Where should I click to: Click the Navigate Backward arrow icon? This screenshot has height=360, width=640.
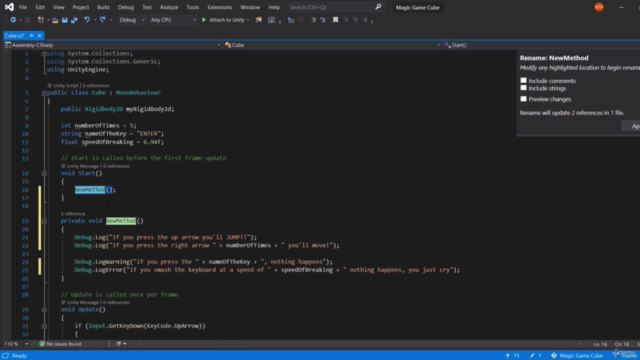click(13, 20)
